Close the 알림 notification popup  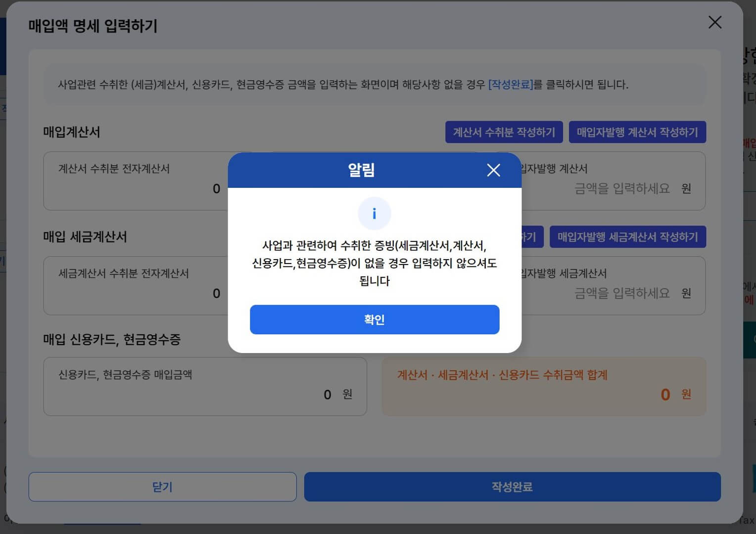point(493,170)
